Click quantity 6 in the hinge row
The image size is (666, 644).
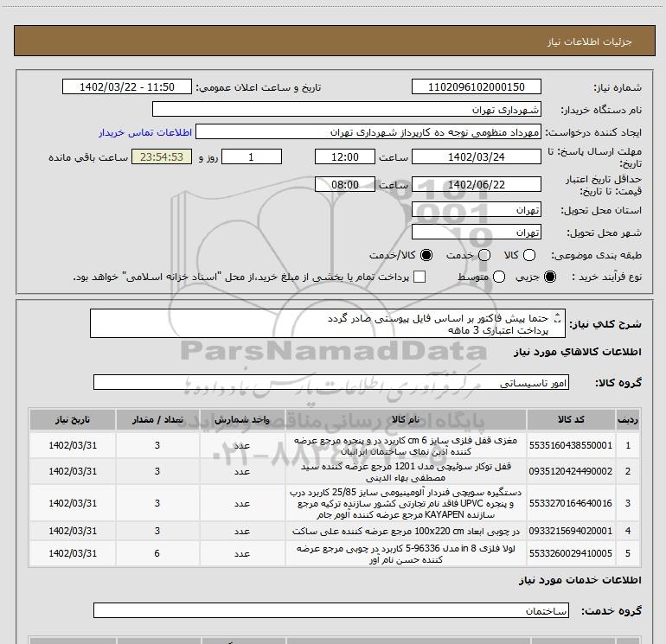click(x=157, y=553)
